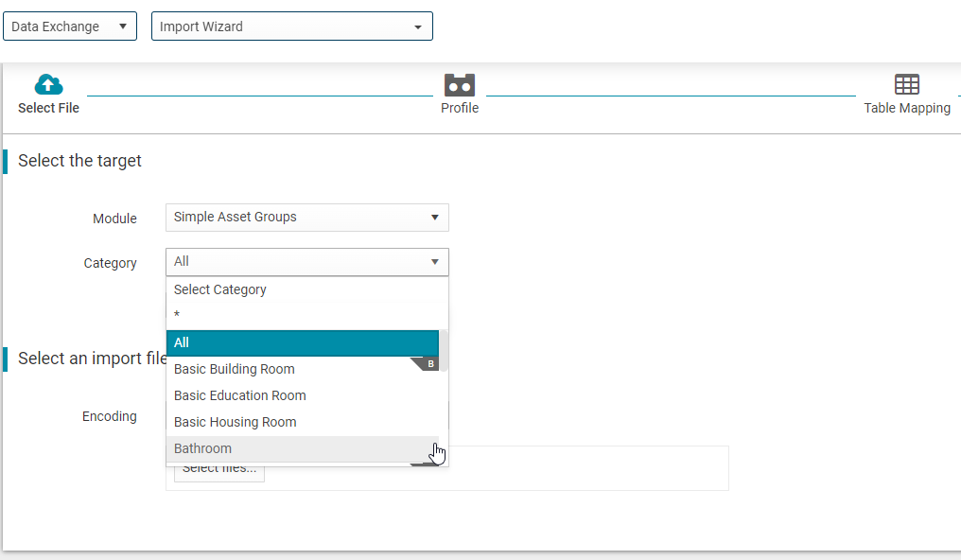The image size is (961, 560).
Task: Click the Select File step label
Action: point(48,108)
